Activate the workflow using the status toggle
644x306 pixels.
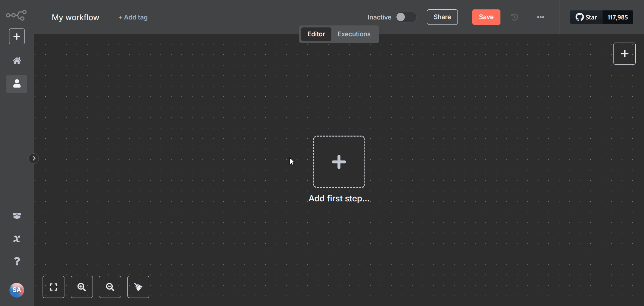point(406,17)
